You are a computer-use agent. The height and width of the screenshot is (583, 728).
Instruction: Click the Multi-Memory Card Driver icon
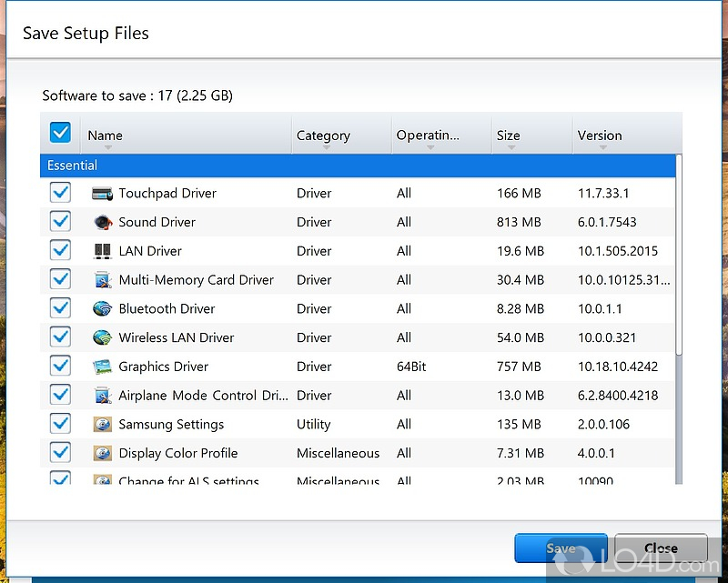102,280
